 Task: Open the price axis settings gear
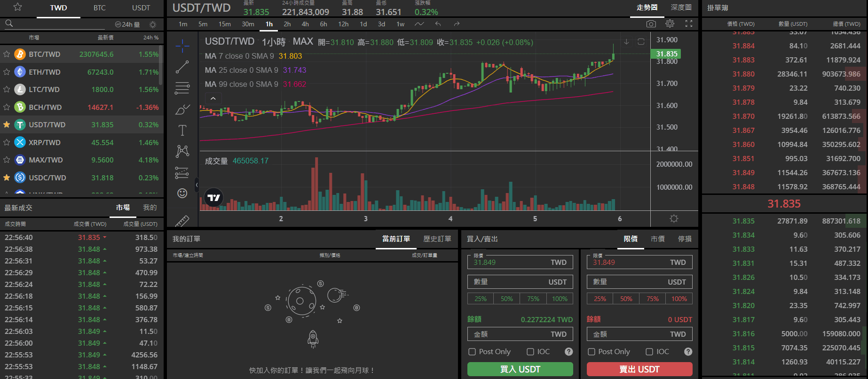(x=674, y=218)
